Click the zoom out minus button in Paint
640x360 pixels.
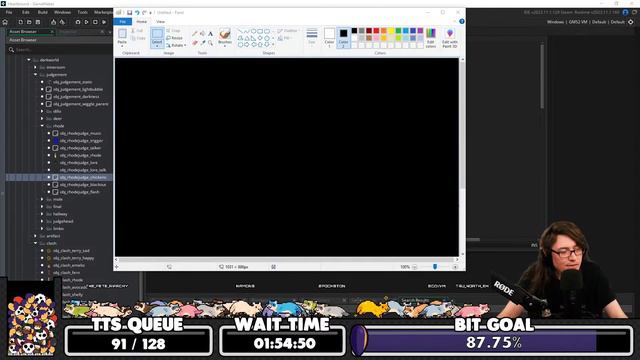click(x=415, y=267)
